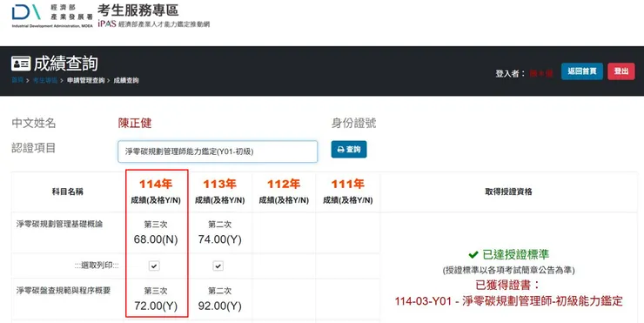Open the 考生專區 breadcrumb link
The height and width of the screenshot is (323, 644).
(x=44, y=81)
